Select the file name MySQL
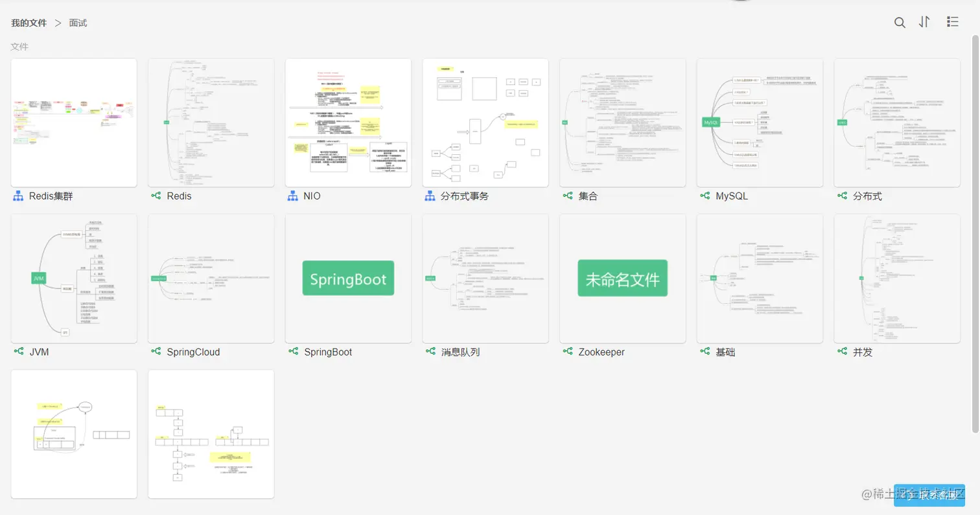Image resolution: width=980 pixels, height=515 pixels. (732, 196)
